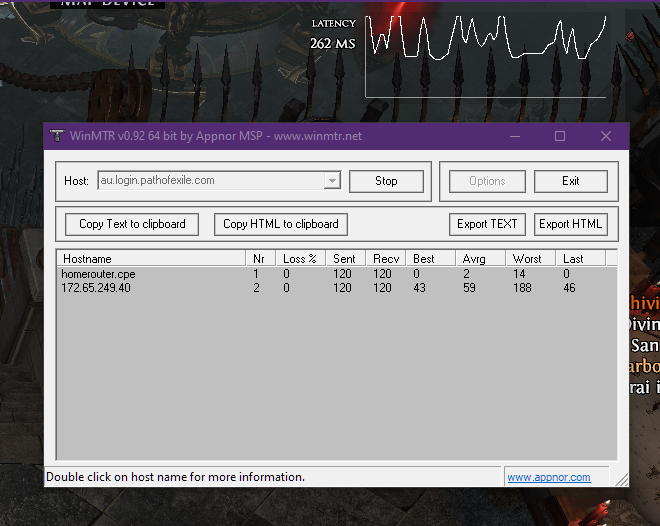This screenshot has height=526, width=660.
Task: Click Avrg value 59 in second row
Action: (469, 288)
